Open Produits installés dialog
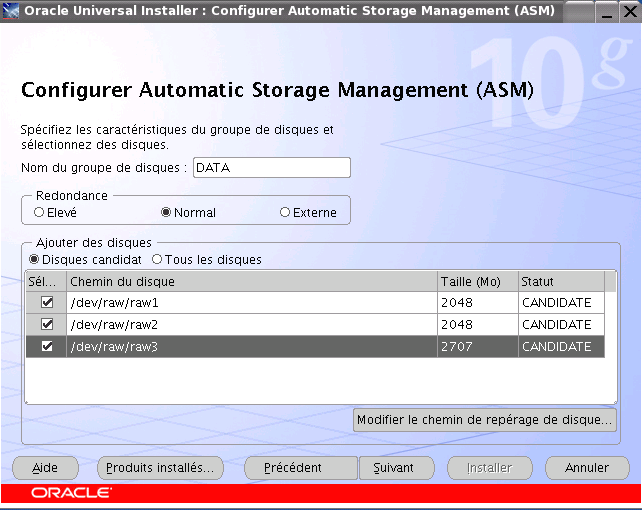 click(160, 468)
